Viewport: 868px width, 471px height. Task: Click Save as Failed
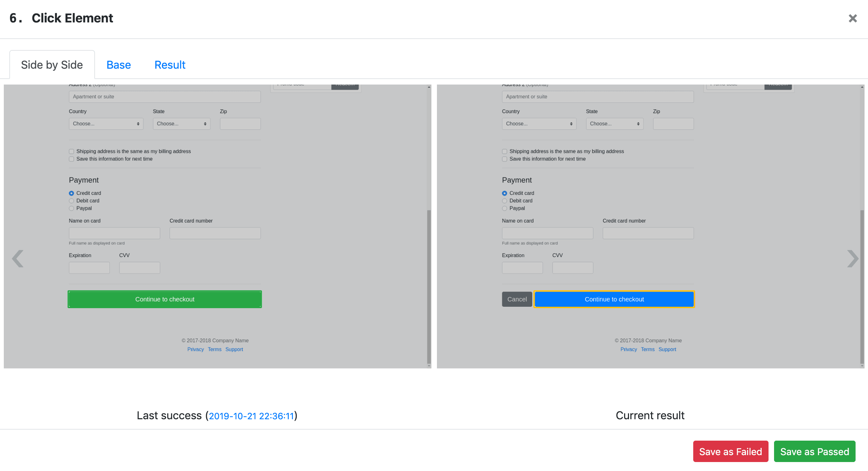(x=731, y=451)
